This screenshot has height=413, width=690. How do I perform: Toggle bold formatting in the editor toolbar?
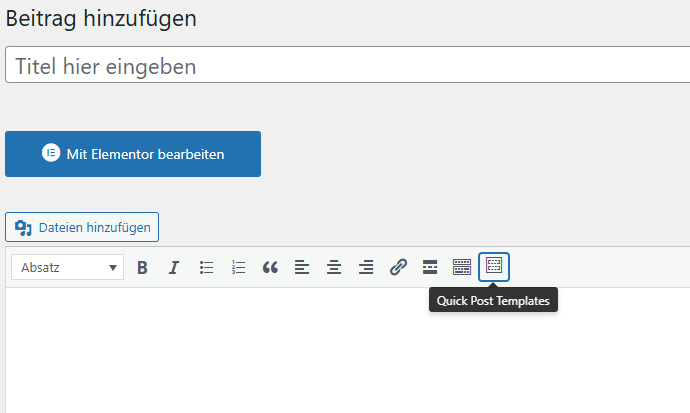142,267
